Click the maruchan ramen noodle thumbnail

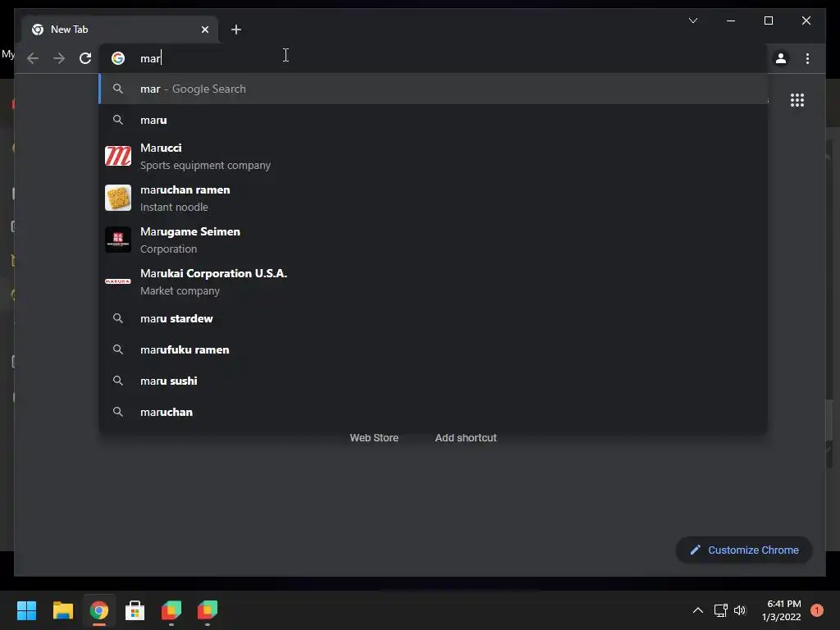[118, 198]
